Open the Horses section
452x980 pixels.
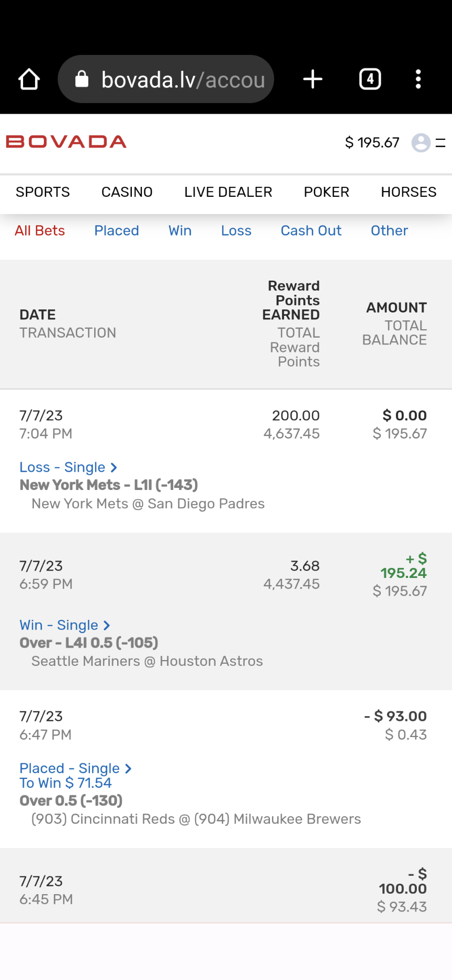tap(409, 192)
